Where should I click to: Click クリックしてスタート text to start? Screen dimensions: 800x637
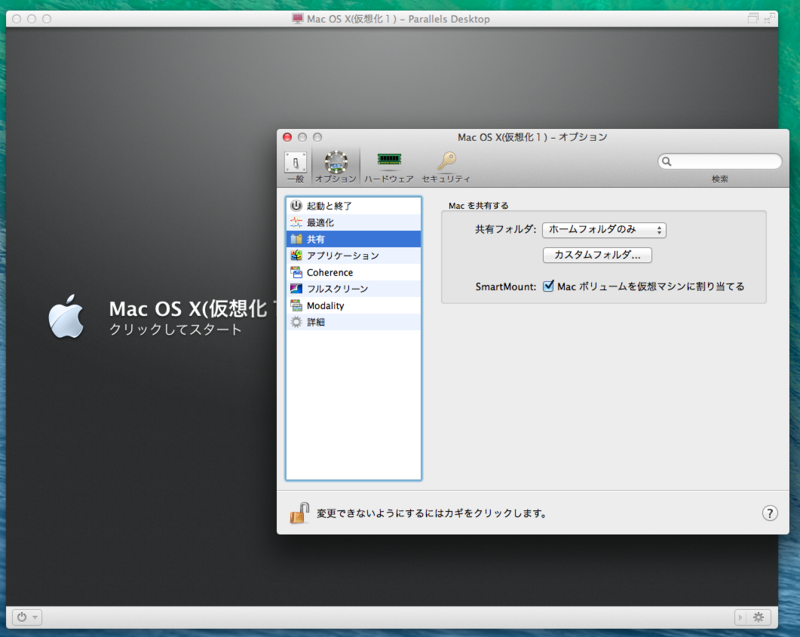click(x=176, y=329)
